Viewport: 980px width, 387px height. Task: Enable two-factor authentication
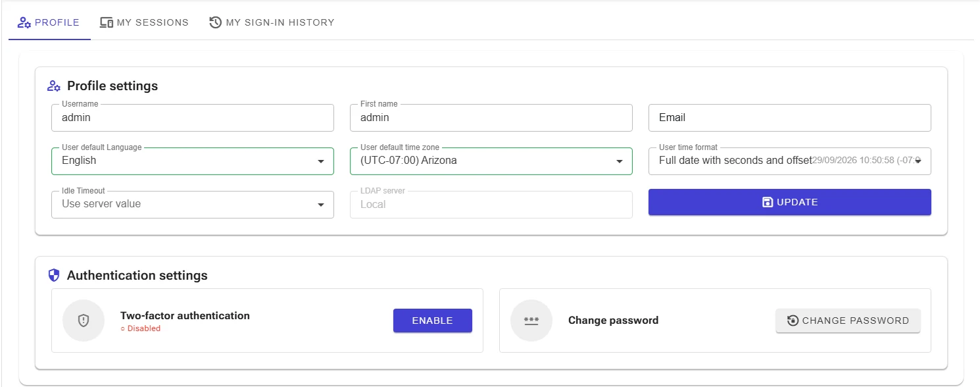point(433,321)
